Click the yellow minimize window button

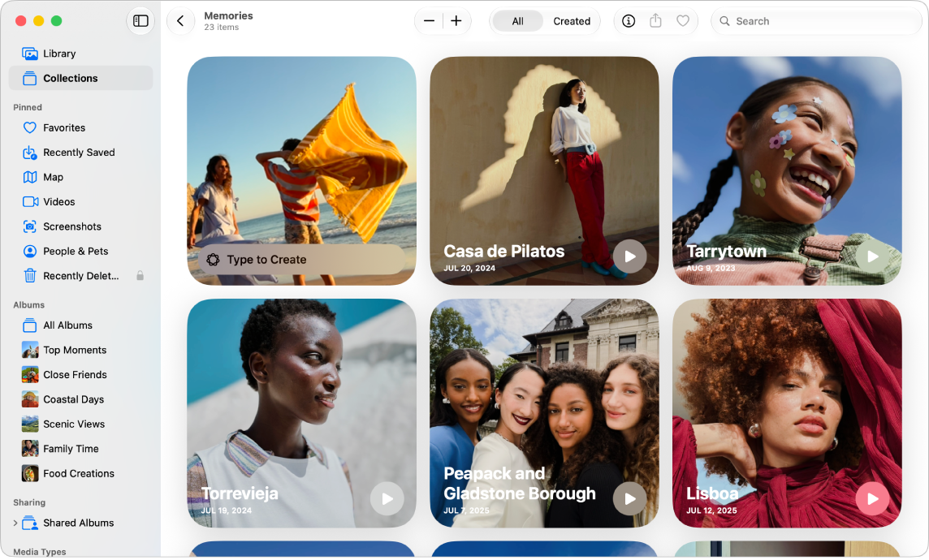(38, 21)
